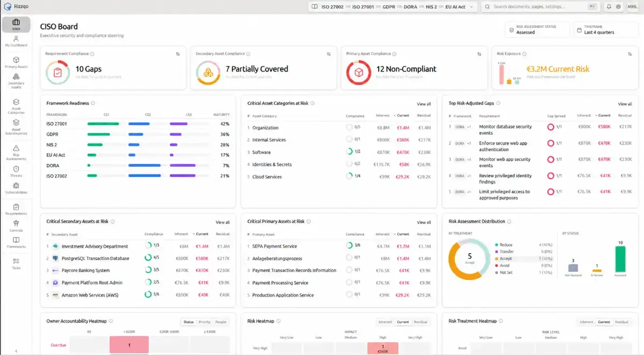
Task: Open Vulnerabilities in sidebar
Action: (x=16, y=188)
